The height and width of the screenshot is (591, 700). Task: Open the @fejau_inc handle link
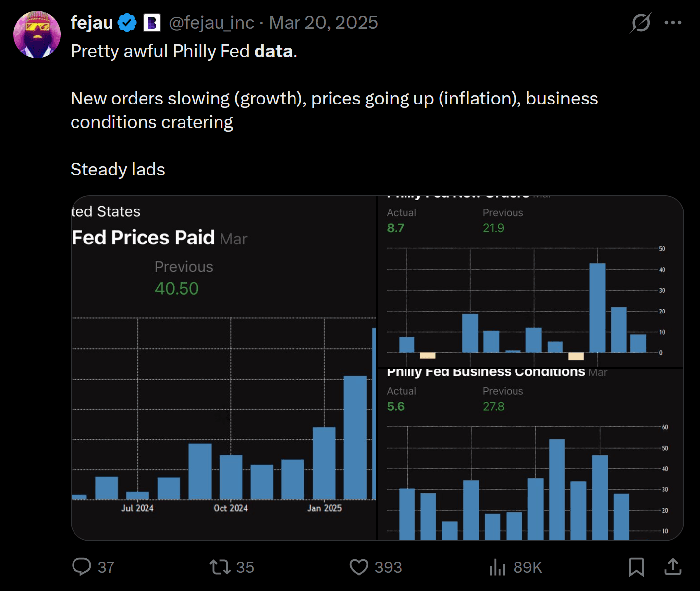211,23
